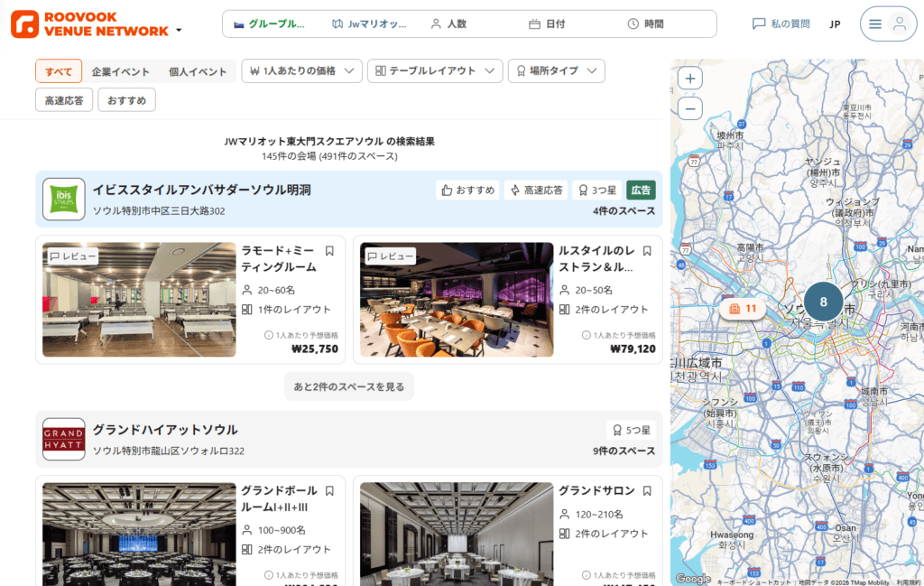
Task: Click the 広告 ad label
Action: tap(641, 190)
